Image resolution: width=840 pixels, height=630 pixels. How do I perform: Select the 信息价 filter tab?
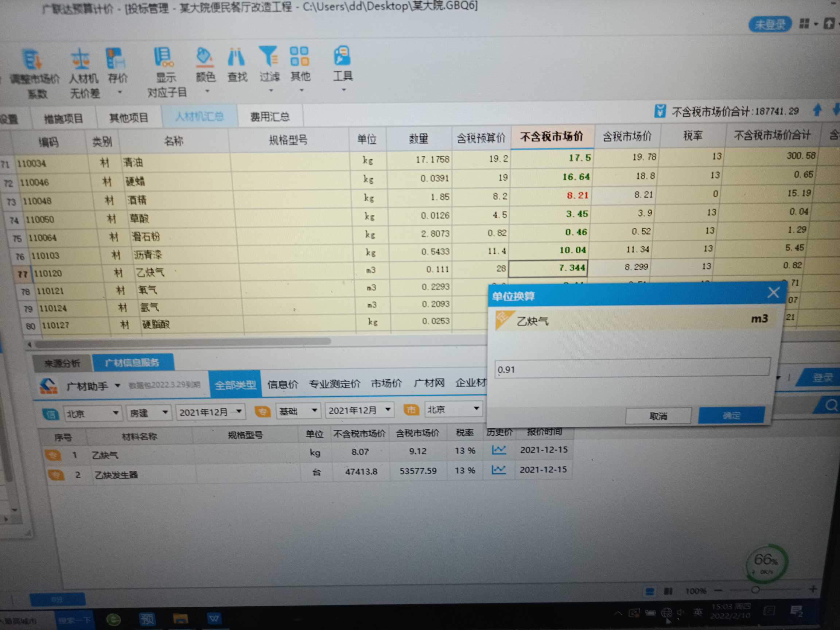coord(283,384)
